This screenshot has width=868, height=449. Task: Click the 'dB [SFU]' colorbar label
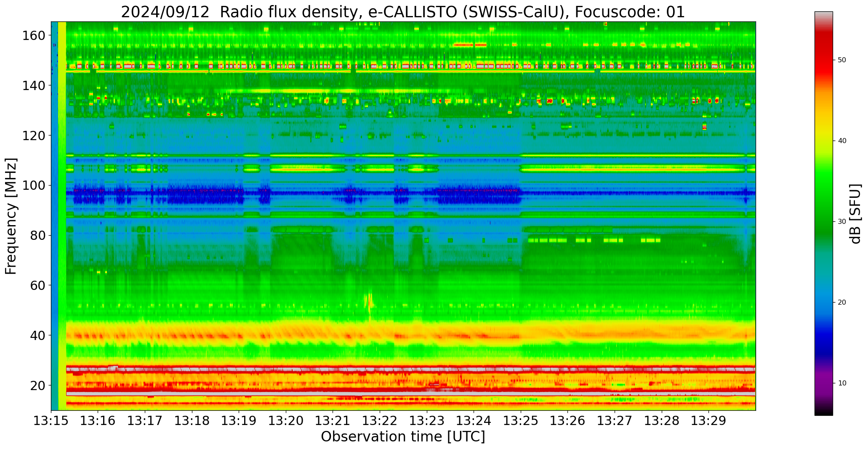[x=855, y=214]
